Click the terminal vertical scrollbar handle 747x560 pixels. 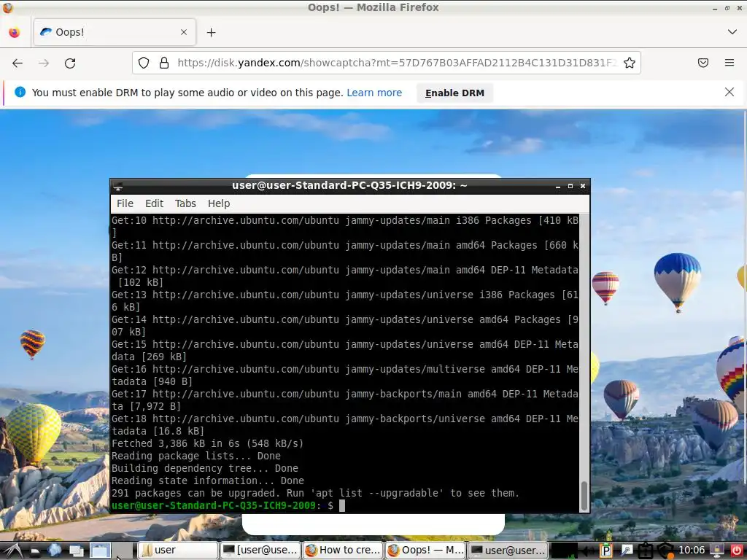coord(584,495)
